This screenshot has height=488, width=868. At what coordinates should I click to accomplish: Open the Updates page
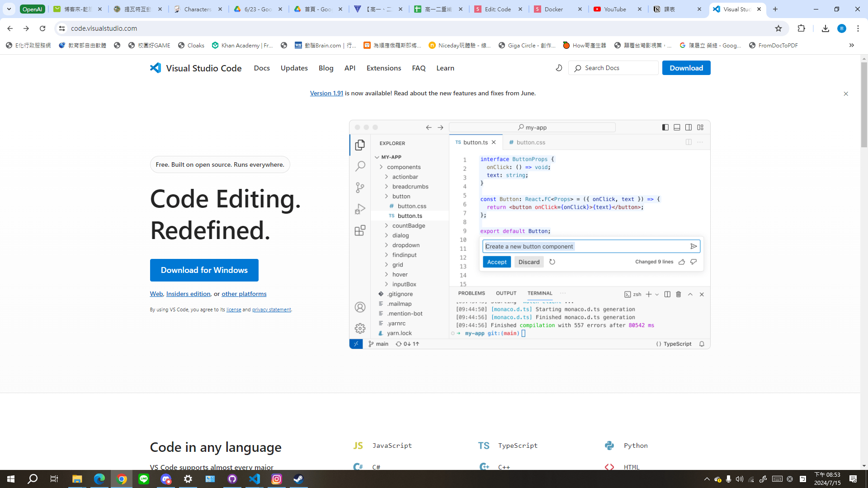click(x=294, y=68)
